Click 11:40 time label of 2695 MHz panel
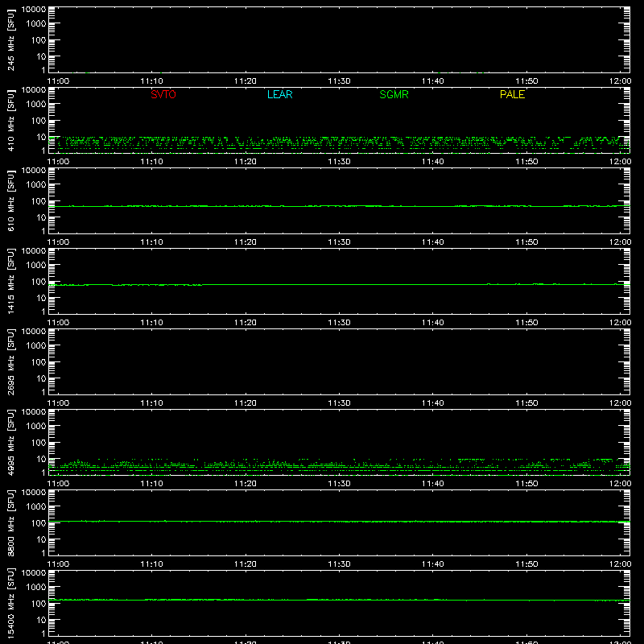 433,403
